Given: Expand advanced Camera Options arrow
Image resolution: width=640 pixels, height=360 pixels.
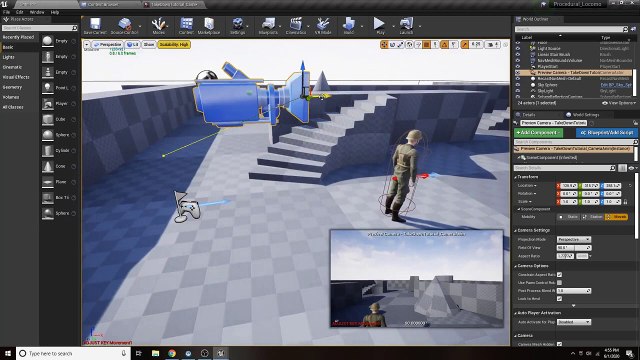Looking at the screenshot, I should (x=573, y=305).
